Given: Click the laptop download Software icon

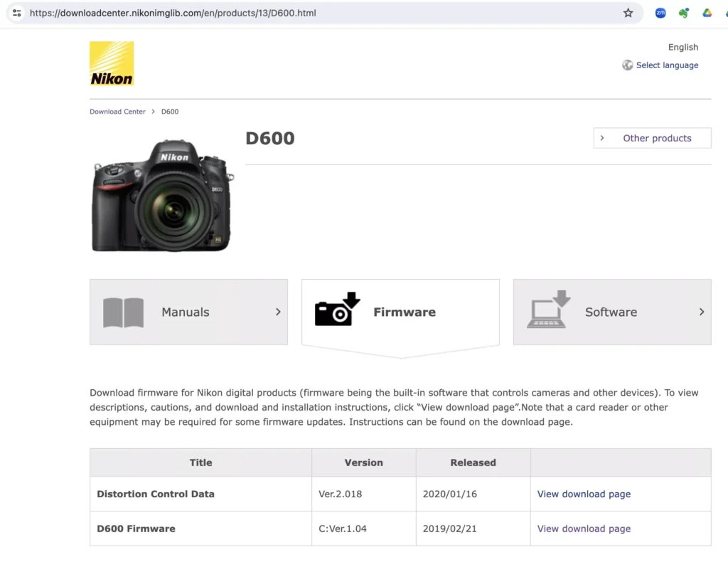Looking at the screenshot, I should tap(548, 310).
